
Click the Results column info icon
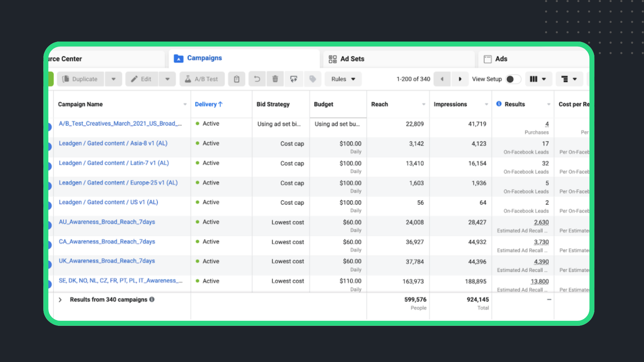499,104
